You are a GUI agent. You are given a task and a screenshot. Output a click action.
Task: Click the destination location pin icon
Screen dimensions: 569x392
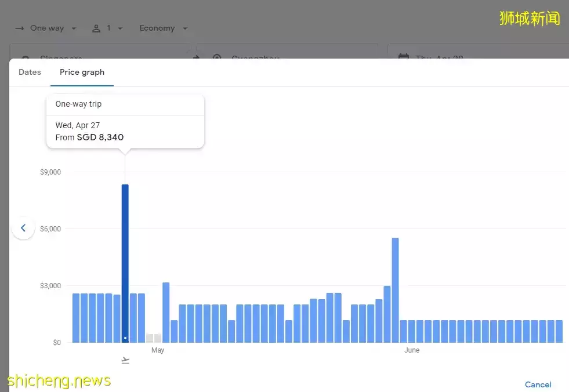click(x=217, y=57)
